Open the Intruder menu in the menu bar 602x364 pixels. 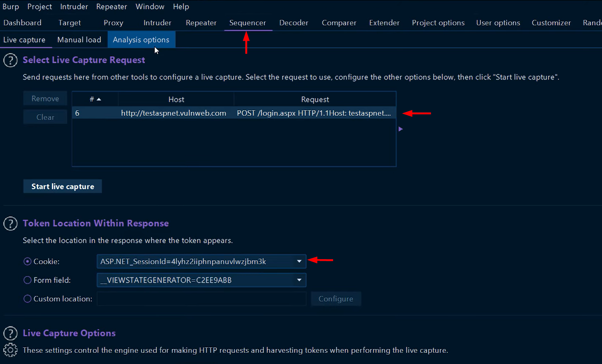74,6
